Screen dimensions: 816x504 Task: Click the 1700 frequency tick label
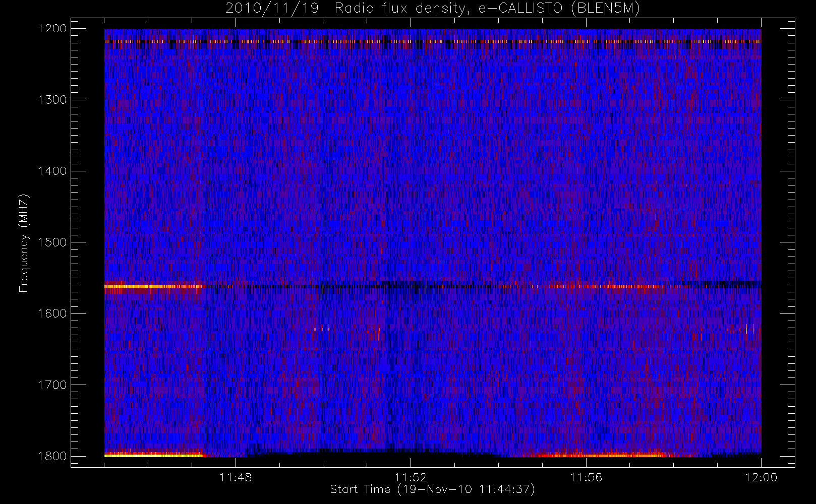click(x=52, y=385)
